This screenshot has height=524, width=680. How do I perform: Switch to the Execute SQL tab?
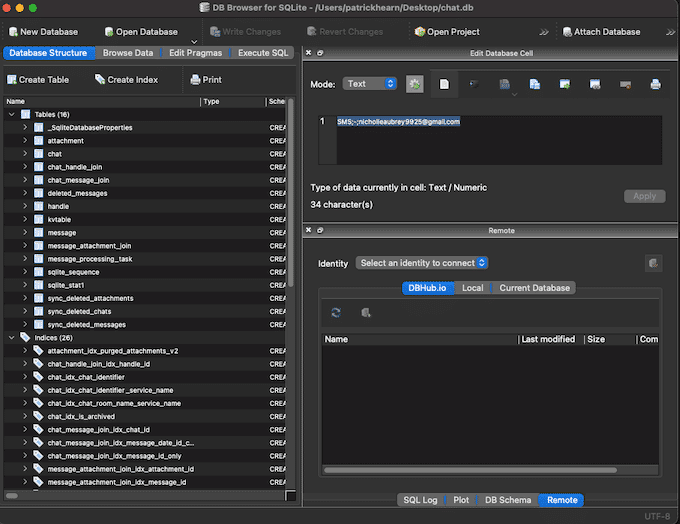pos(263,53)
